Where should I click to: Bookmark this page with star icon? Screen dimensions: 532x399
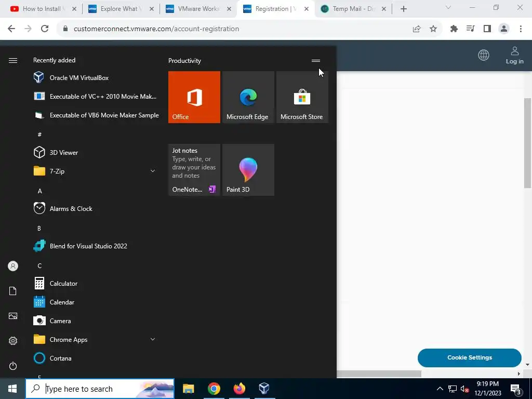click(433, 29)
